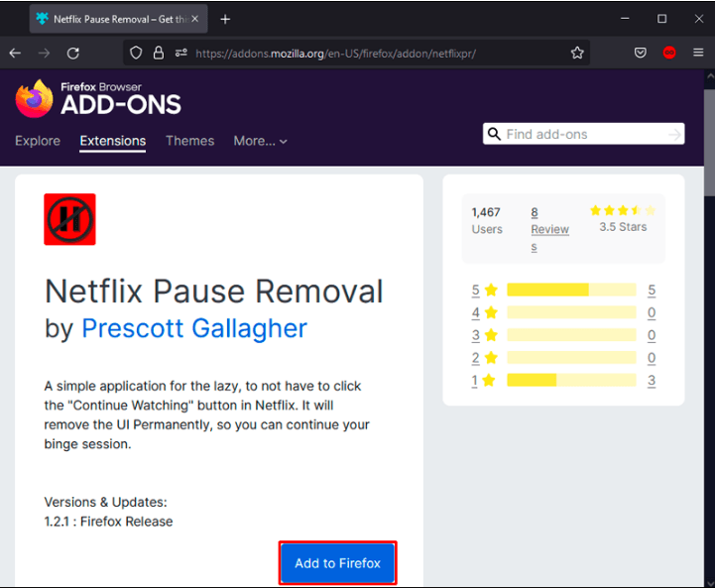Show three-star reviews via the 3 link
The image size is (715, 588).
point(476,335)
